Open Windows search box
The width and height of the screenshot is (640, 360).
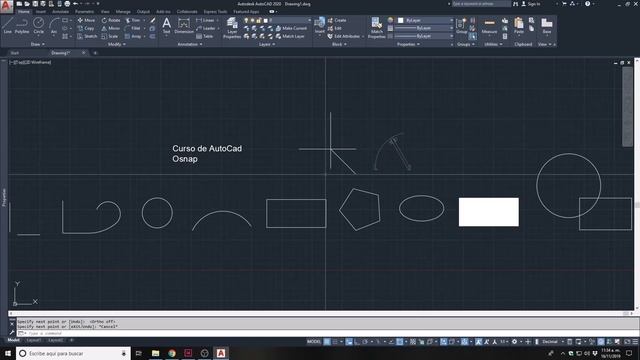(73, 353)
